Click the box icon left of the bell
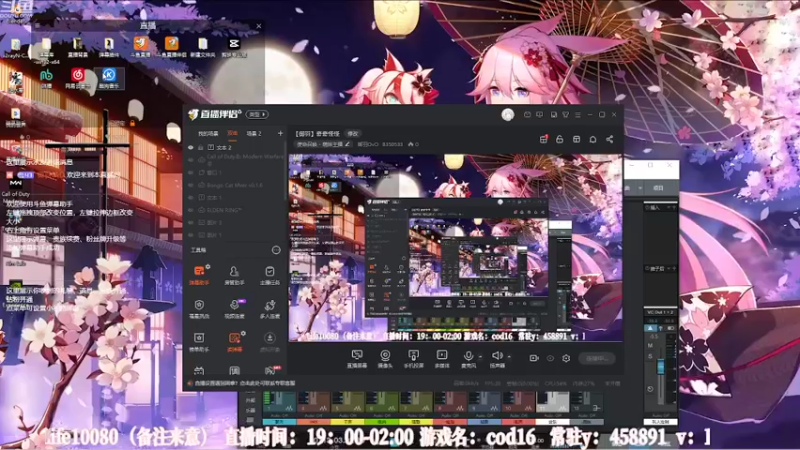 [x=577, y=139]
